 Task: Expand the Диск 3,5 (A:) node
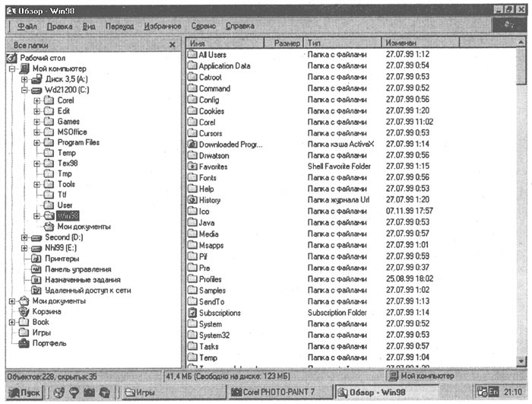click(24, 79)
